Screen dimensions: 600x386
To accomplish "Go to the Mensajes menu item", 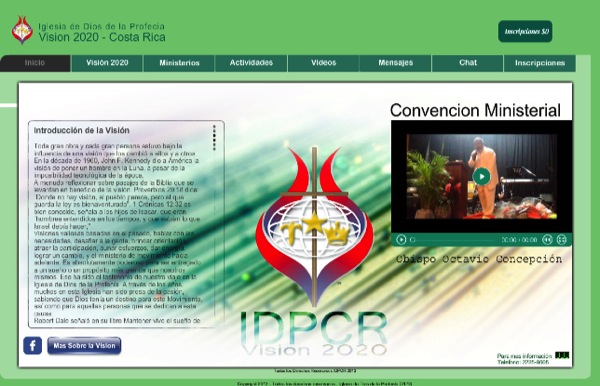I will pyautogui.click(x=396, y=63).
